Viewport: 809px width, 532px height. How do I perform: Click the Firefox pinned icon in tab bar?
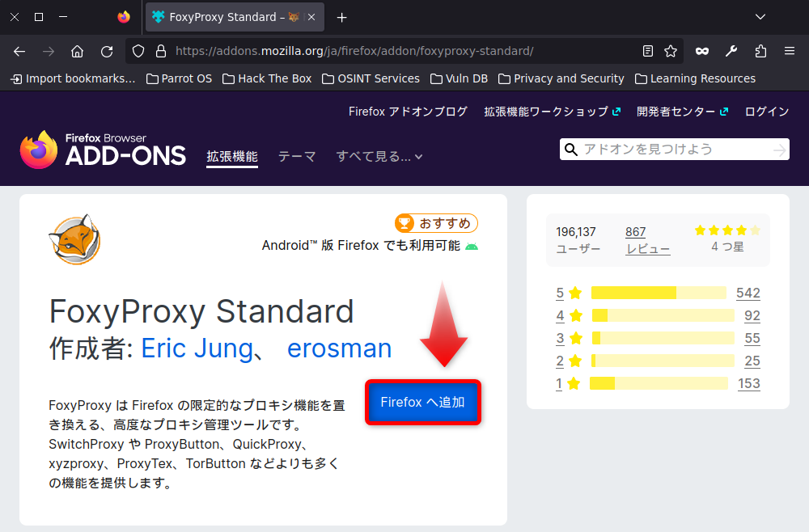124,17
